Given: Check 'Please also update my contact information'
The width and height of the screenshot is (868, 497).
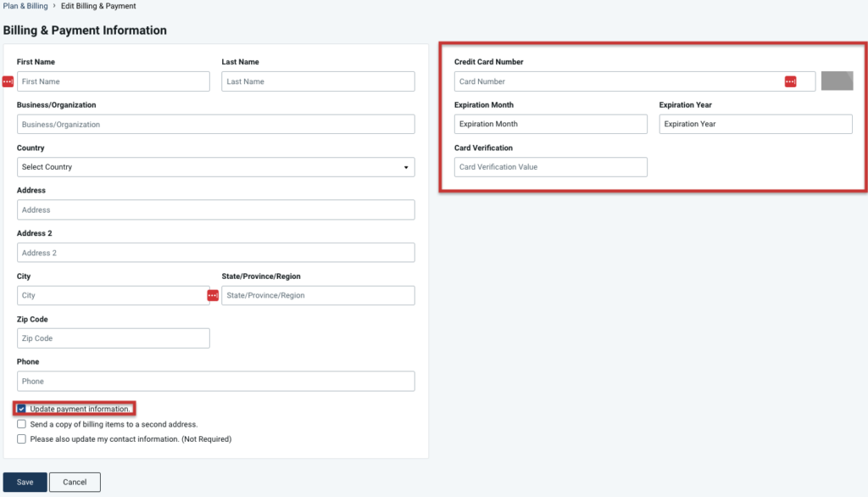Looking at the screenshot, I should click(x=22, y=439).
